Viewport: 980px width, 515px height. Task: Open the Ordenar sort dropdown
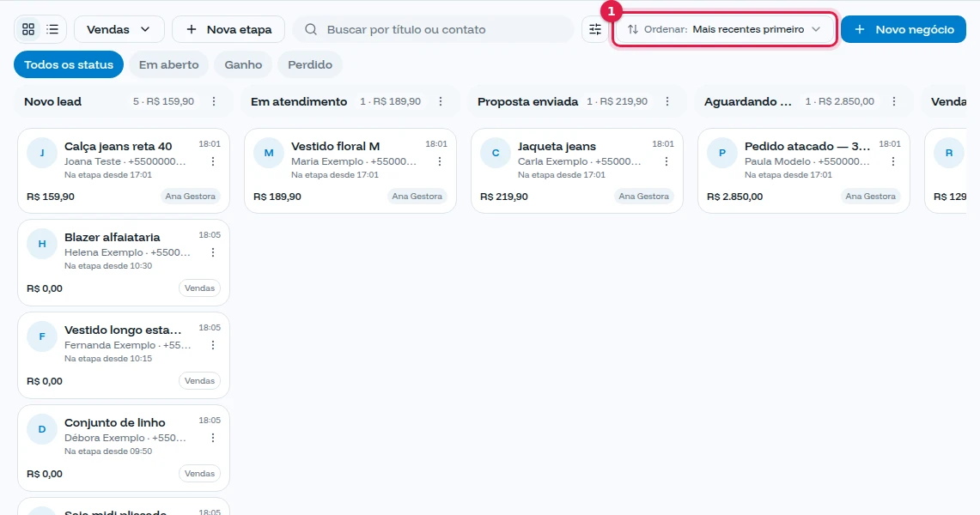pos(724,29)
